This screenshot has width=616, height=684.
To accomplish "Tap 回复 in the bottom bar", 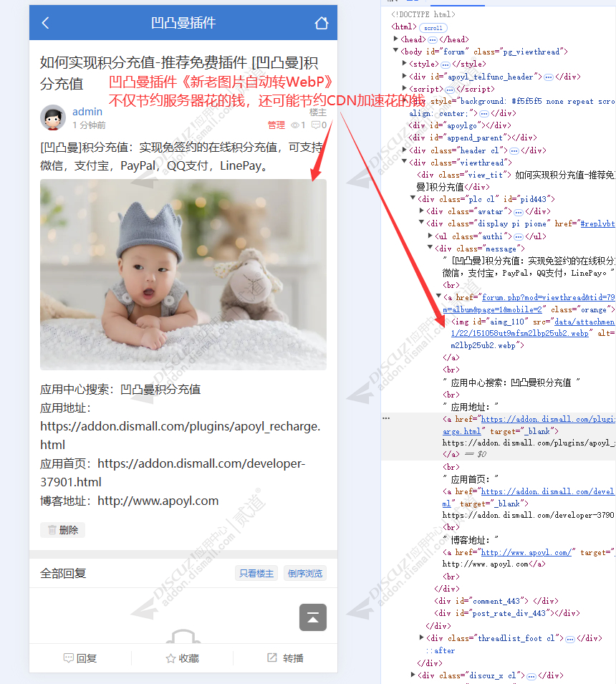I will coord(80,657).
